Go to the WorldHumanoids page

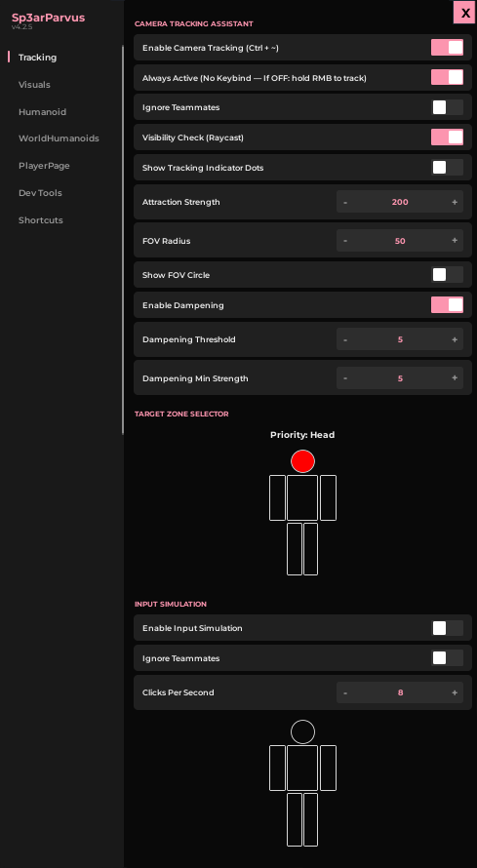tap(59, 138)
